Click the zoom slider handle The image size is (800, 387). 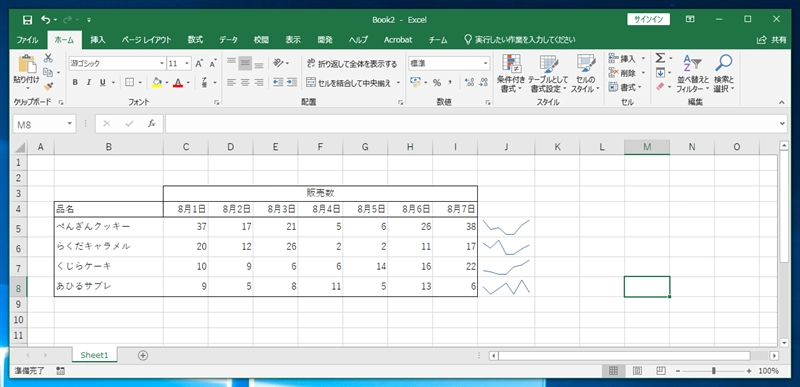tap(714, 371)
